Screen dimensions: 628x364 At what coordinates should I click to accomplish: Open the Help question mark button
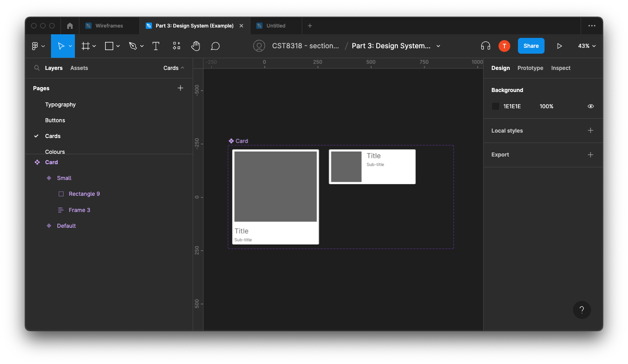(x=582, y=310)
